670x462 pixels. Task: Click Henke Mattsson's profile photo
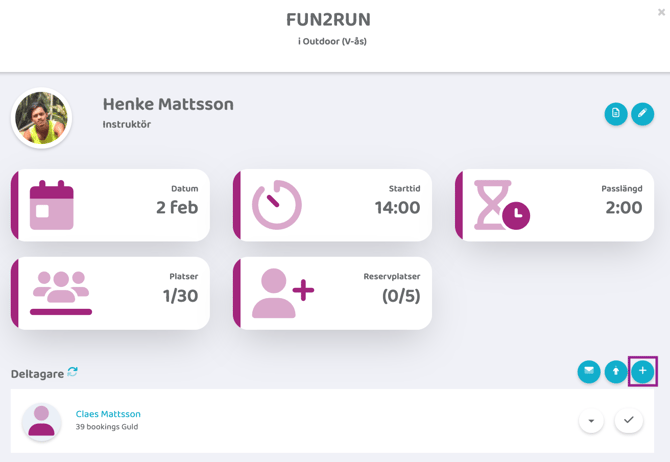pyautogui.click(x=42, y=118)
